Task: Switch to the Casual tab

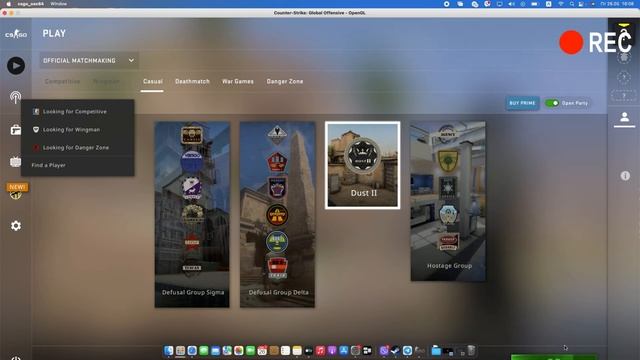Action: (x=153, y=82)
